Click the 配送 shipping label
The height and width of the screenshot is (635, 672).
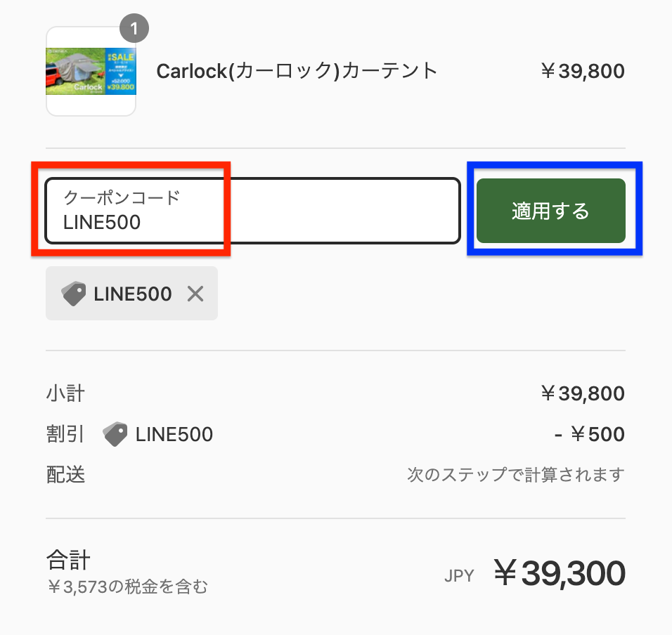(65, 474)
